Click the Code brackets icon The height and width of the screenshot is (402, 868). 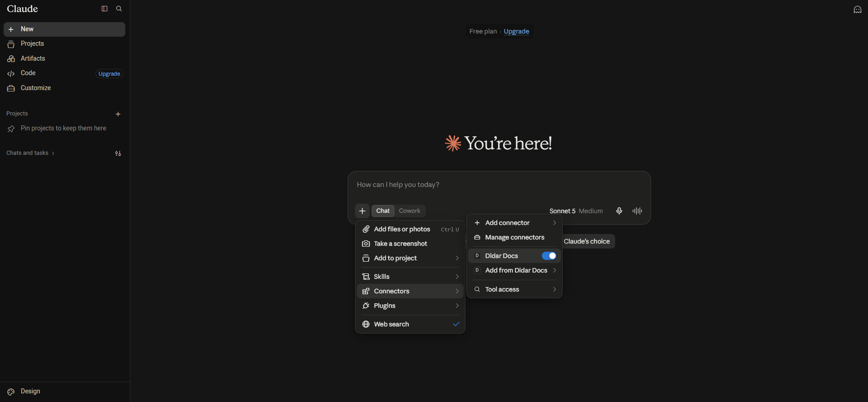point(11,73)
